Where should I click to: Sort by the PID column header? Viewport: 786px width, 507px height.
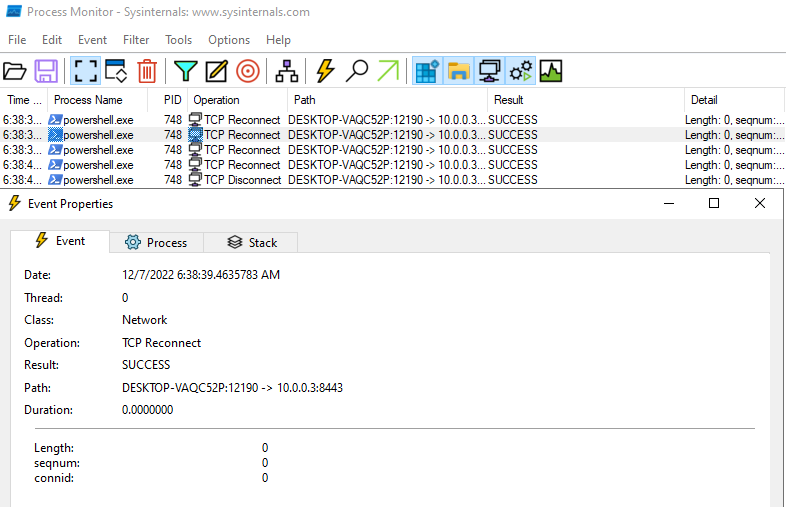(167, 100)
